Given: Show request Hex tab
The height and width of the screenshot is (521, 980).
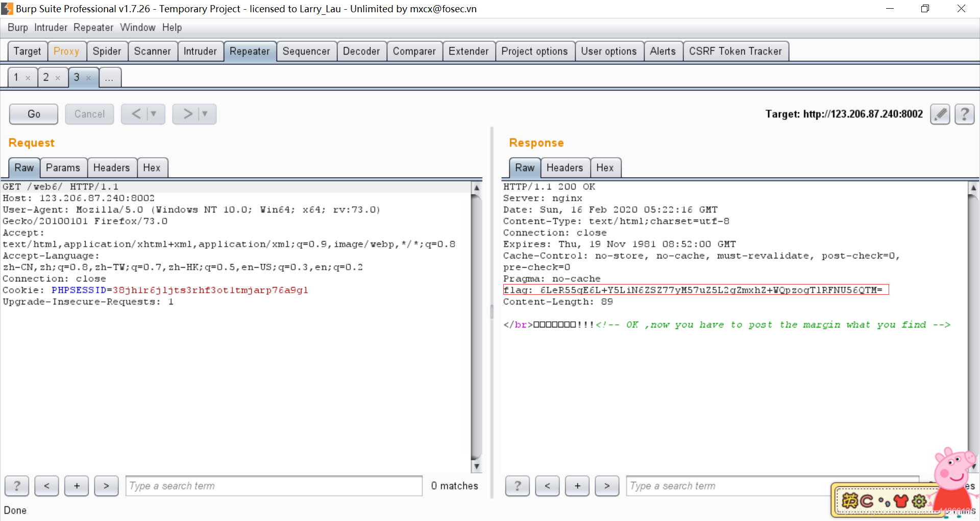Looking at the screenshot, I should [x=152, y=168].
